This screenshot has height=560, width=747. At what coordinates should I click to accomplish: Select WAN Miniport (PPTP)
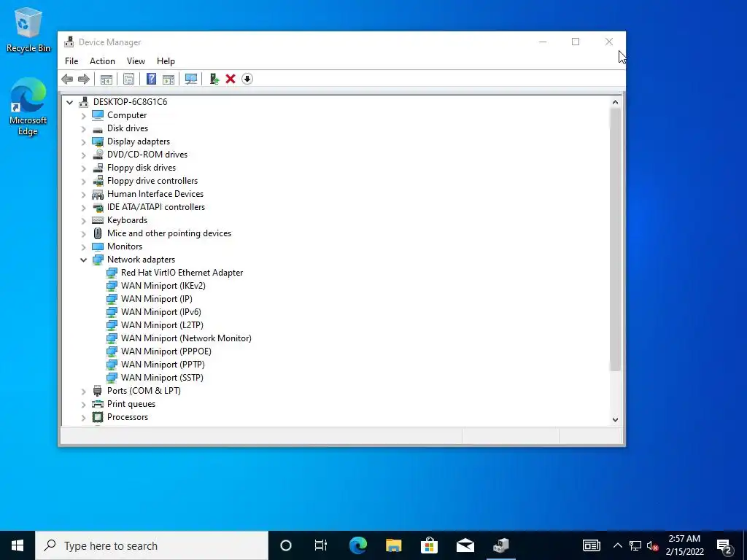pyautogui.click(x=163, y=365)
